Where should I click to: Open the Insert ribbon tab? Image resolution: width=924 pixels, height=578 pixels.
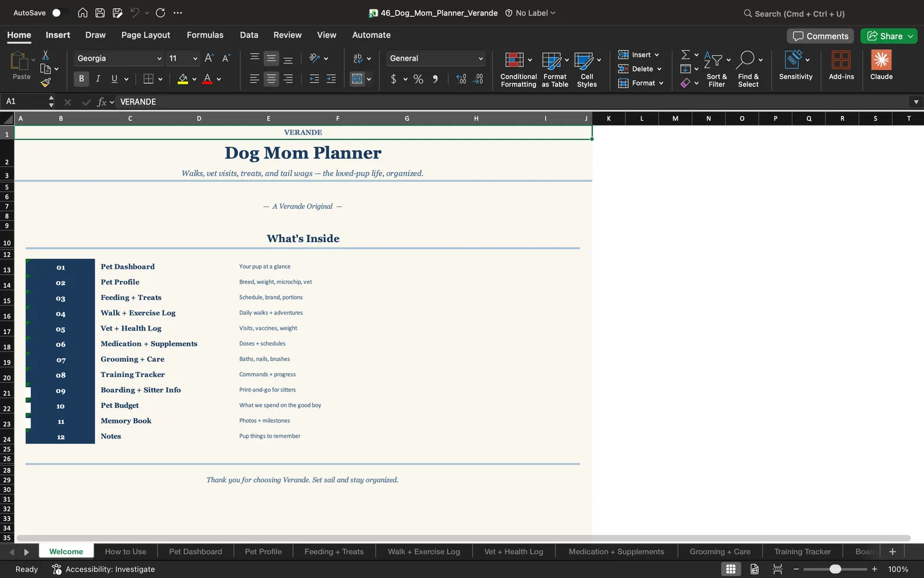[x=58, y=35]
